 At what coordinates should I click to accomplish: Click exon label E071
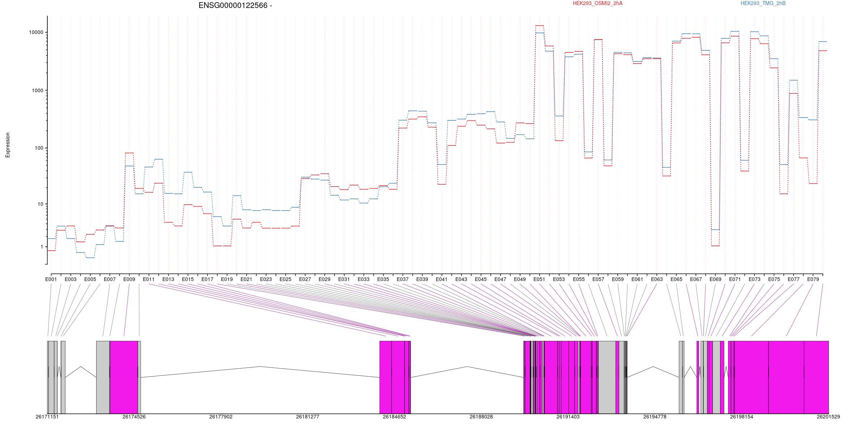click(735, 279)
